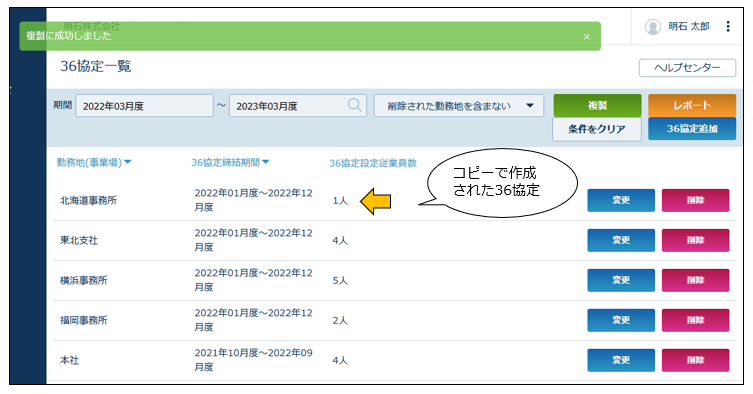The height and width of the screenshot is (394, 753).
Task: Click the green 複製 button
Action: point(597,106)
